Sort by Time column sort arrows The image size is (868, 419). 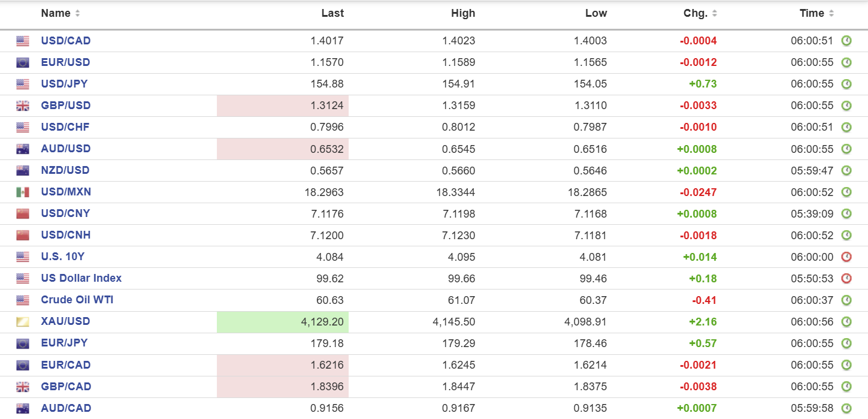pyautogui.click(x=831, y=13)
